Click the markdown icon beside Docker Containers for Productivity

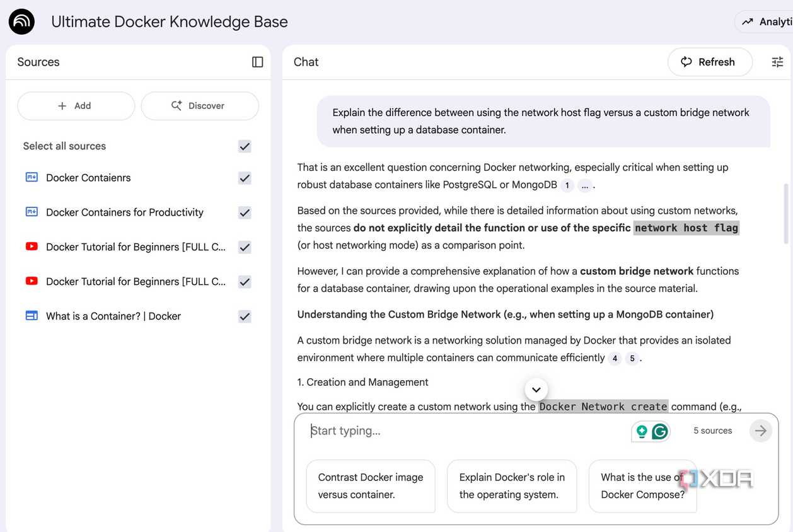(x=32, y=212)
